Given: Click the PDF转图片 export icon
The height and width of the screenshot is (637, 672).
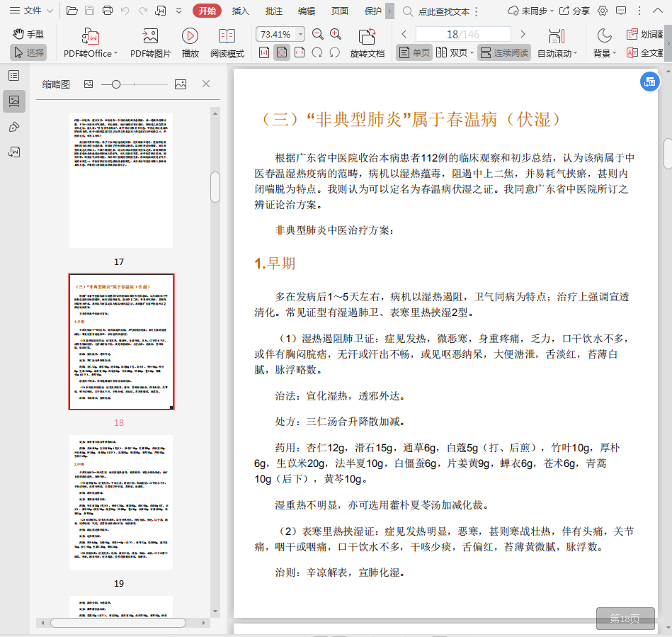Looking at the screenshot, I should tap(150, 36).
